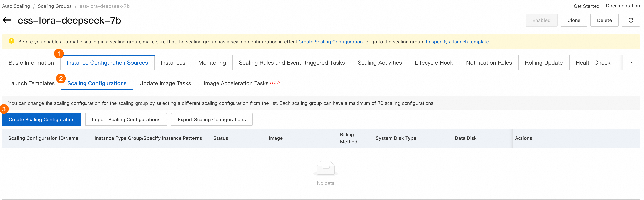Select the Instance Configuration Sources tab
Viewport: 644px width, 200px height.
pyautogui.click(x=107, y=63)
